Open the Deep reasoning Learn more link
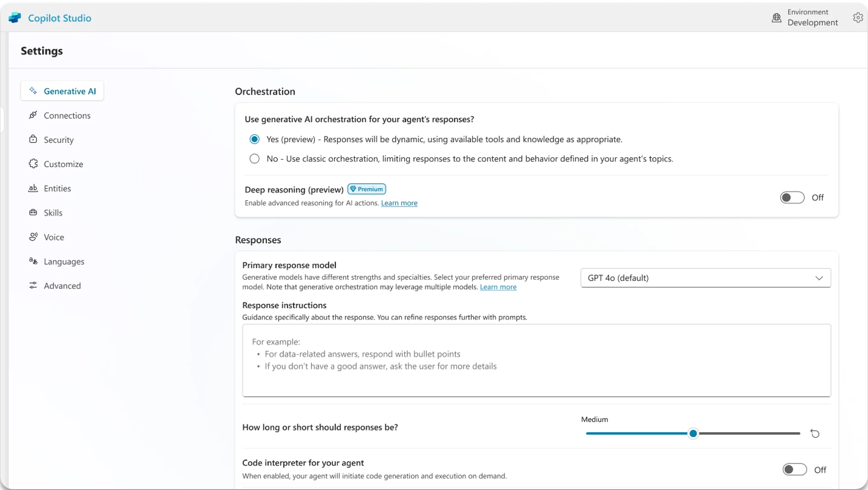Viewport: 868px width, 490px height. tap(399, 203)
